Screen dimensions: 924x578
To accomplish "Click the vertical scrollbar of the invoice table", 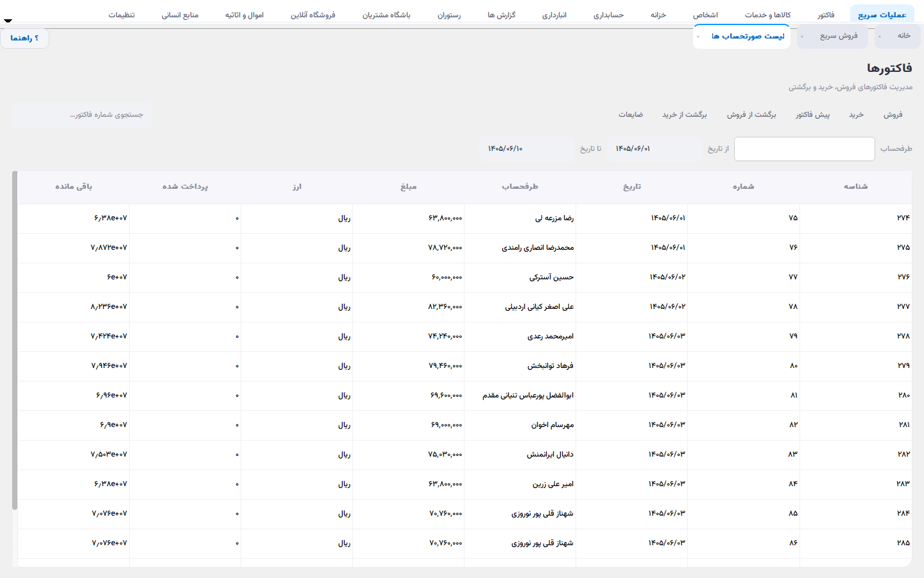I will (x=15, y=340).
